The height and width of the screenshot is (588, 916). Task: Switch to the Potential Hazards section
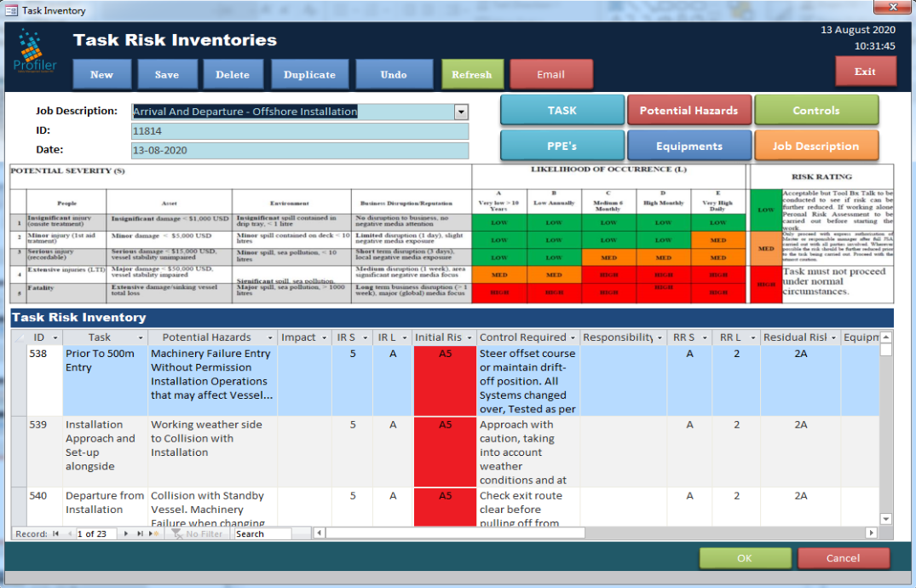click(688, 111)
